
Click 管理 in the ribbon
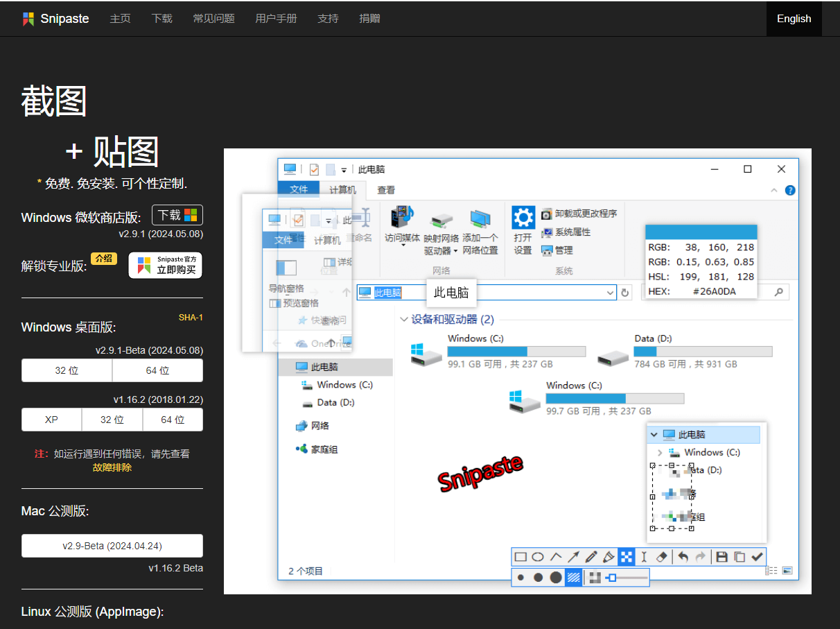pyautogui.click(x=557, y=250)
